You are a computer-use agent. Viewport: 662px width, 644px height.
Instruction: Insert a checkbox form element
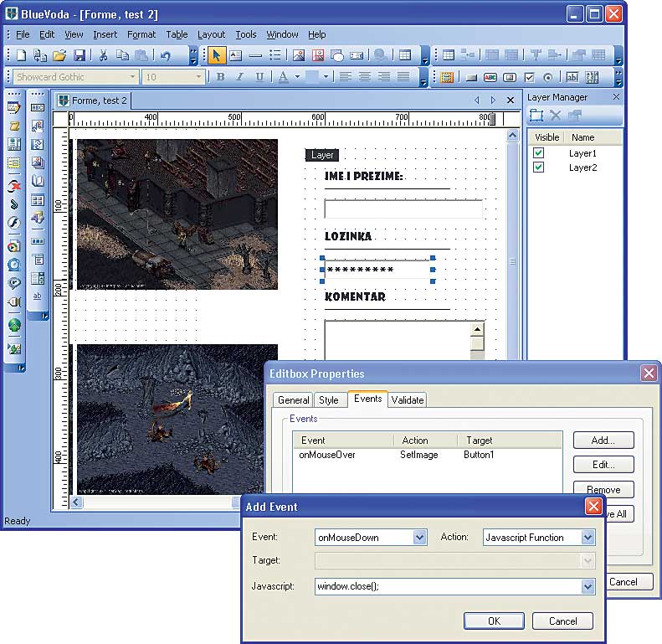coord(529,77)
